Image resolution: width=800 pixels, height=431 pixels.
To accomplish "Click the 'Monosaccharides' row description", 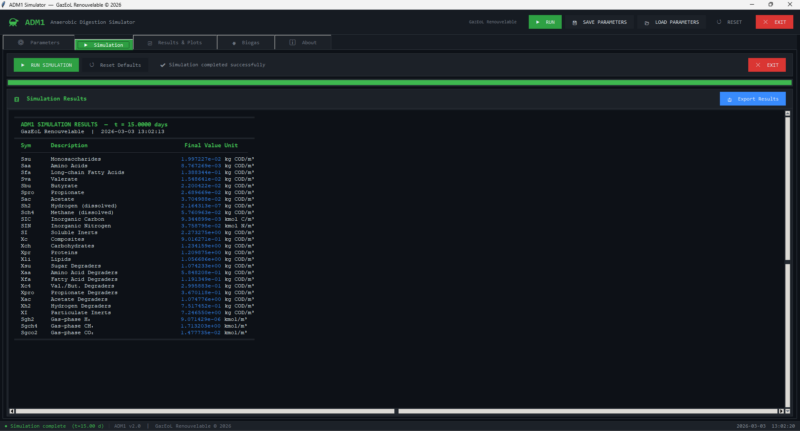I will click(76, 159).
